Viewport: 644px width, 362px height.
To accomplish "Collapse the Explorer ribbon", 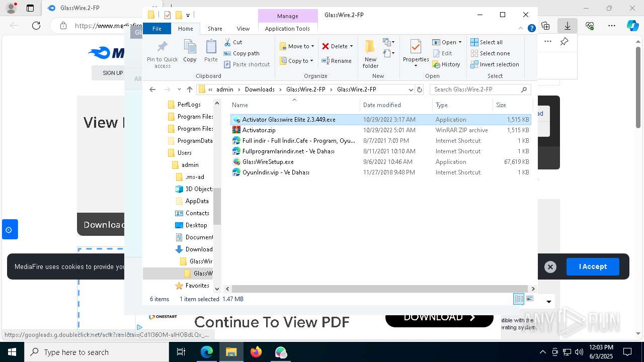I will pyautogui.click(x=521, y=29).
